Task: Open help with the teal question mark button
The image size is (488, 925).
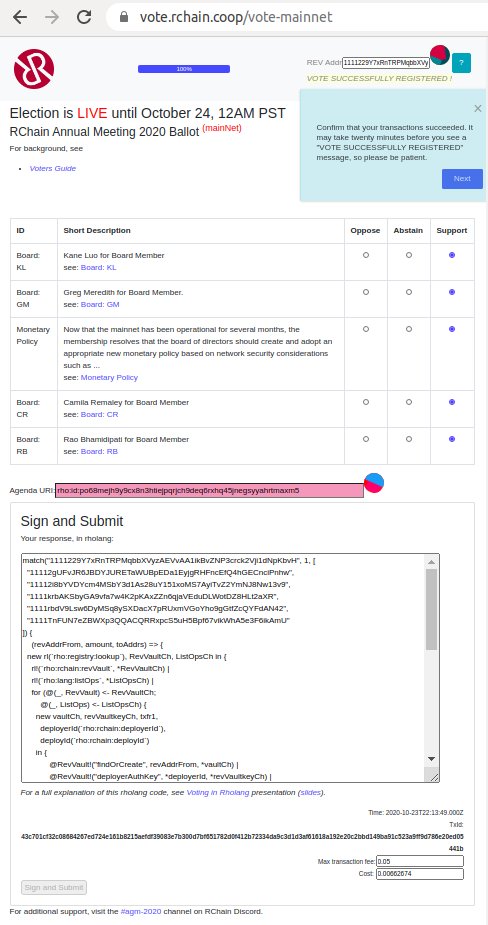Action: pos(461,63)
